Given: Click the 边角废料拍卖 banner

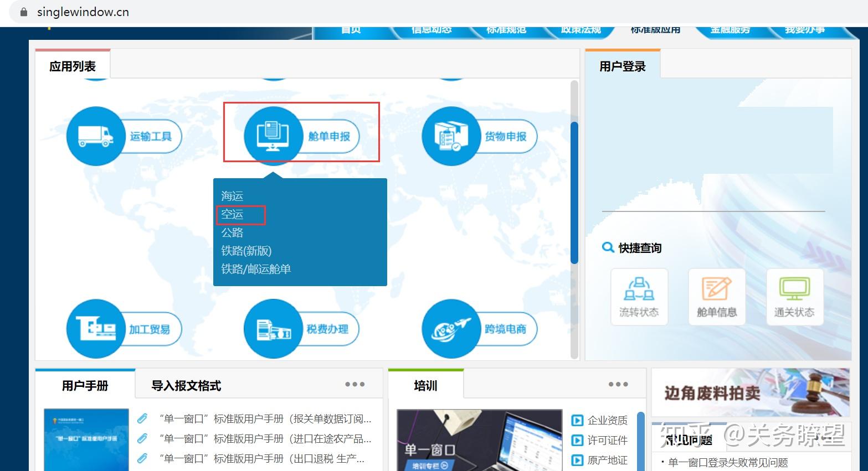Looking at the screenshot, I should coord(751,392).
